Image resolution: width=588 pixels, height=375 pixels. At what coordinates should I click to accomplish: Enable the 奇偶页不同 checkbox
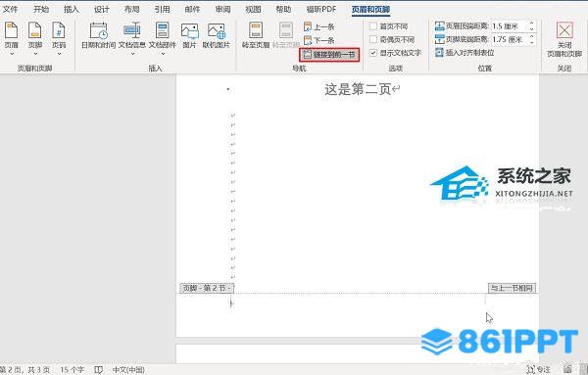coord(373,39)
